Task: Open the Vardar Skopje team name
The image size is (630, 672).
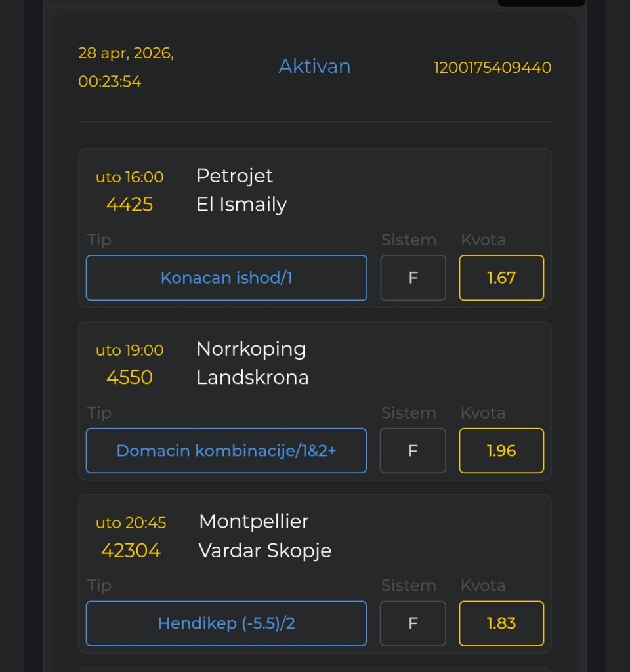Action: [265, 551]
